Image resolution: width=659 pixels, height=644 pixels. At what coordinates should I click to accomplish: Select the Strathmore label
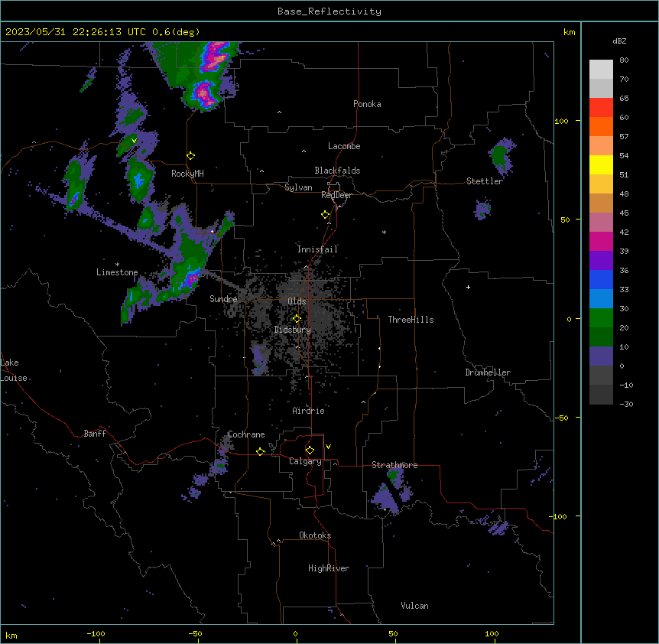[394, 465]
